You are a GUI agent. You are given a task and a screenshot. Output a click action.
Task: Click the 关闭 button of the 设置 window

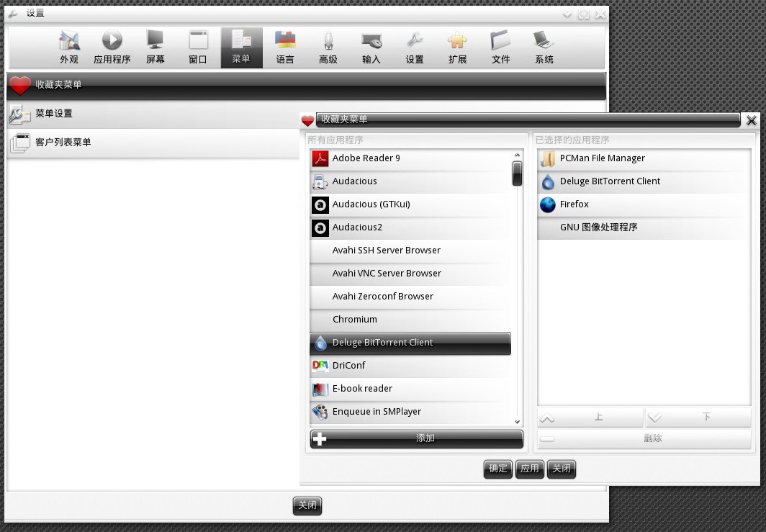[x=307, y=505]
